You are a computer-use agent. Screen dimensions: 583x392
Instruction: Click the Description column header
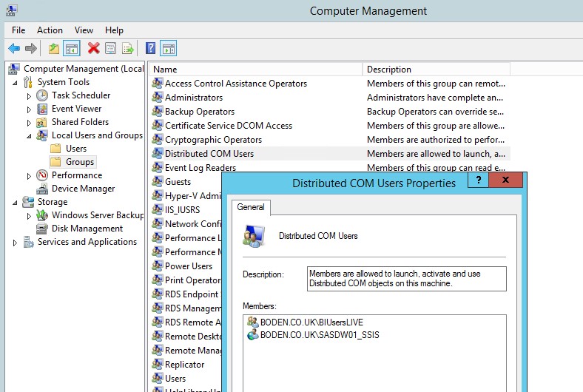436,70
